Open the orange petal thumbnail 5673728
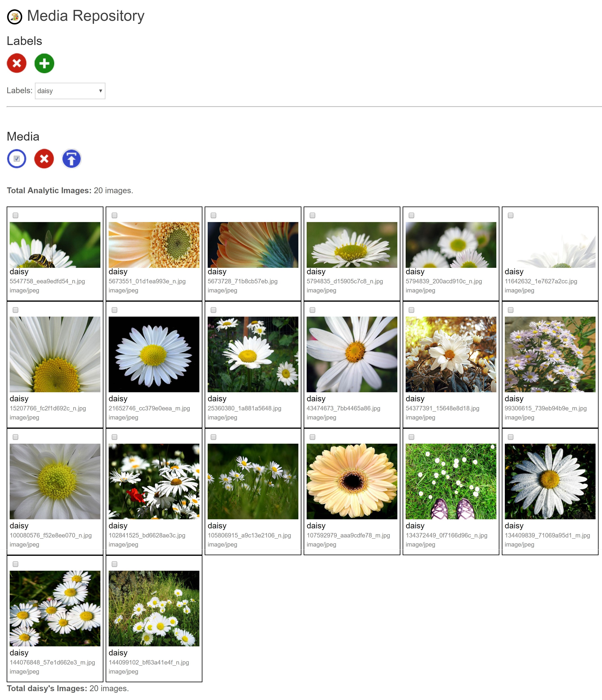The image size is (602, 700). [x=253, y=245]
